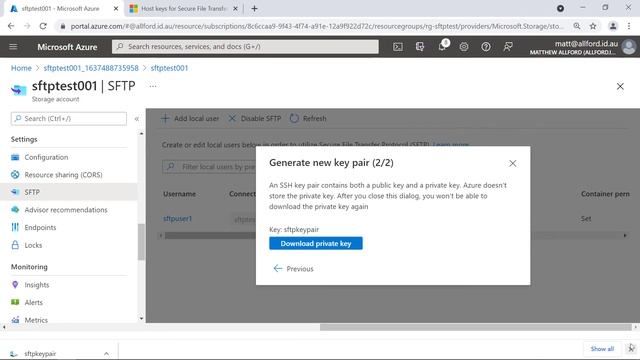Image resolution: width=640 pixels, height=360 pixels.
Task: Collapse the left navigation menu
Action: (137, 119)
